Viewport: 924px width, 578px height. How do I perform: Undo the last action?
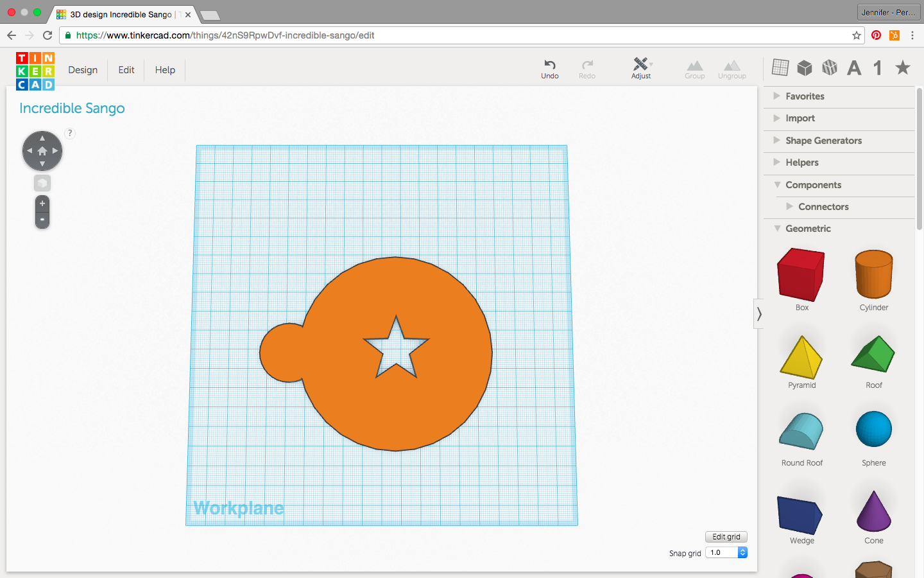point(550,69)
